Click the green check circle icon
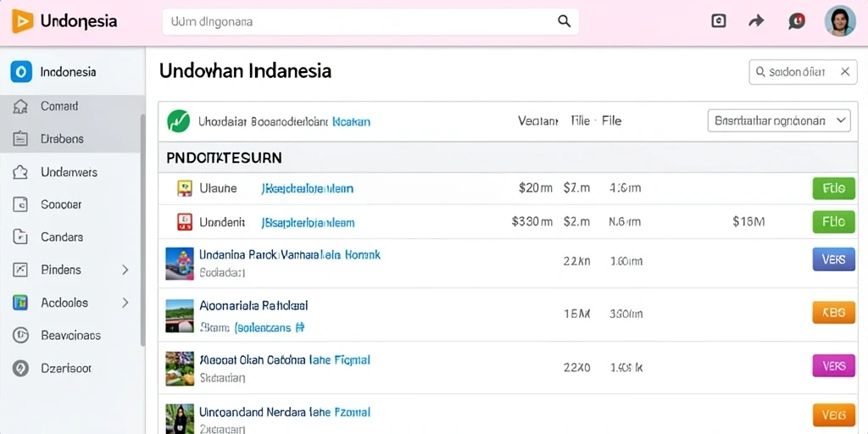 click(178, 120)
